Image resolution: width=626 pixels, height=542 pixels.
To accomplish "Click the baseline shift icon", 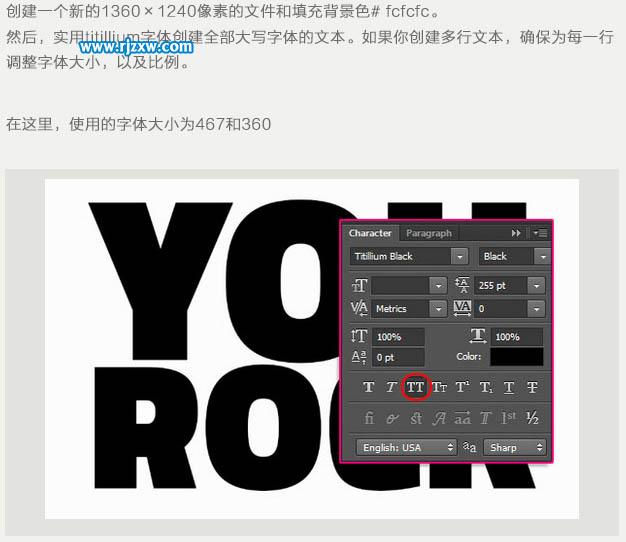I will pyautogui.click(x=359, y=357).
